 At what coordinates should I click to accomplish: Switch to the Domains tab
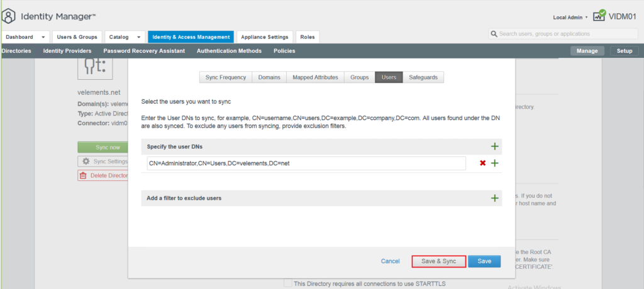click(269, 77)
